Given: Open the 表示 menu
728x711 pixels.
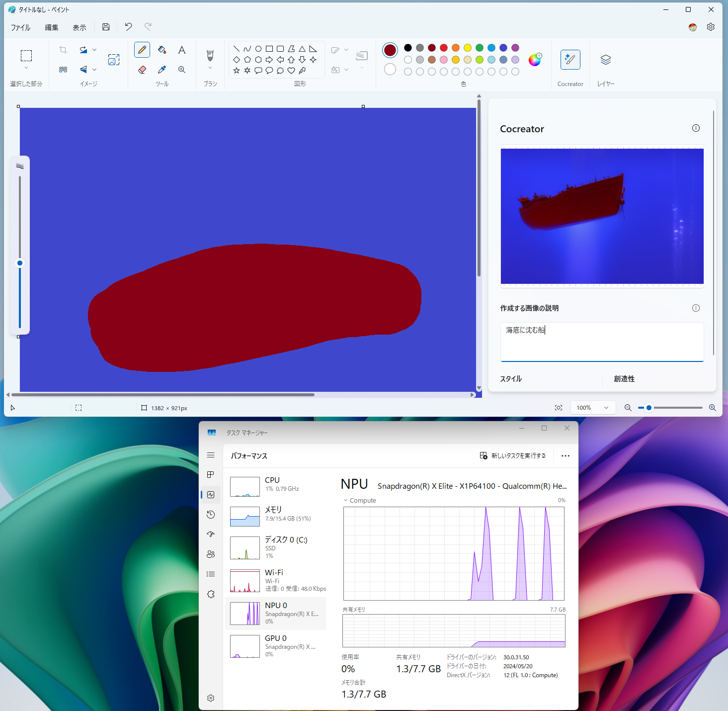Looking at the screenshot, I should [x=80, y=27].
